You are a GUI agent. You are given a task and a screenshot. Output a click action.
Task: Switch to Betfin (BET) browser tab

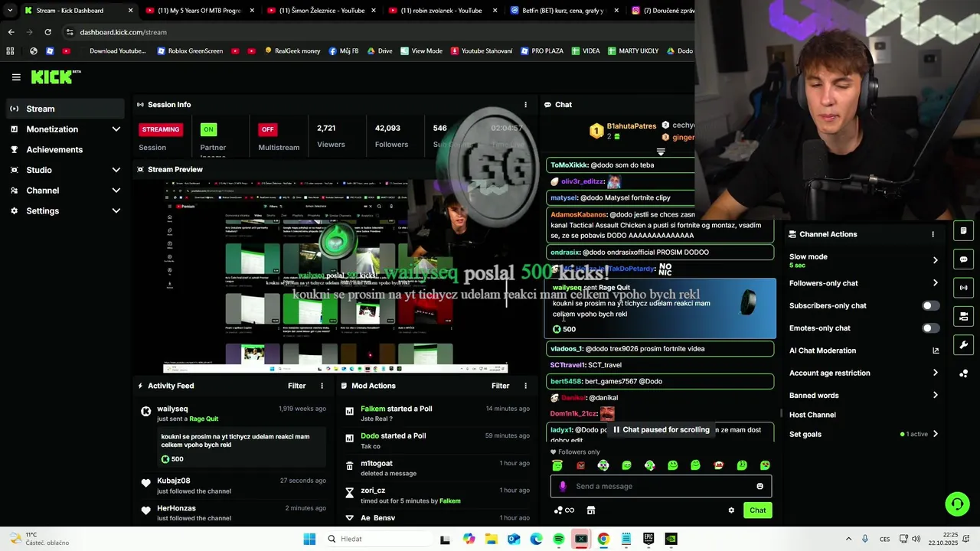(x=563, y=11)
